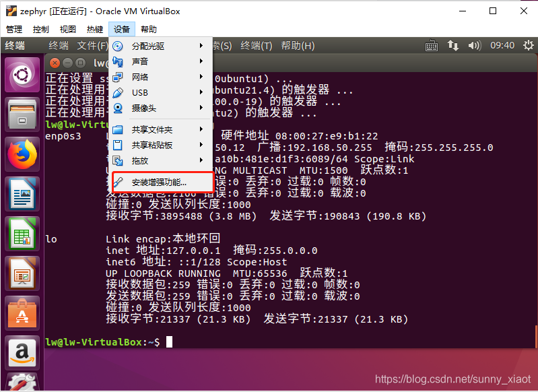This screenshot has height=392, width=538.
Task: Open the USB devices submenu
Action: (x=160, y=93)
